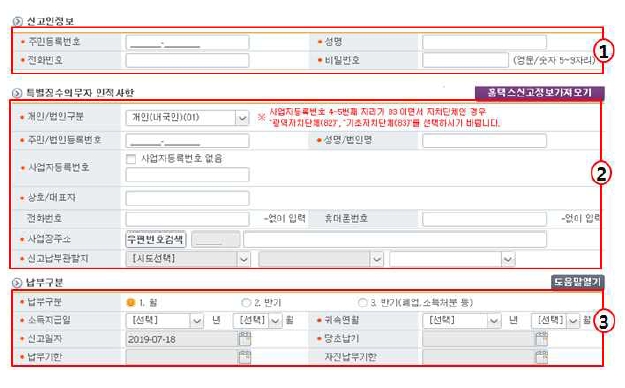Click 사업장주소 label
Image resolution: width=625 pixels, height=388 pixels.
point(49,239)
